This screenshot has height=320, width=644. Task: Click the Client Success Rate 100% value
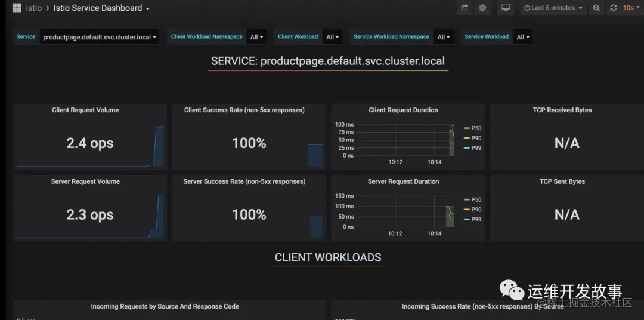[249, 143]
